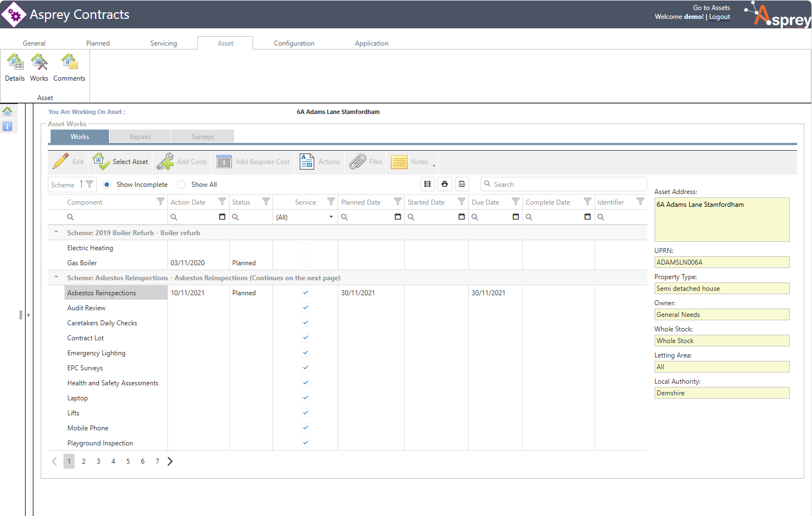Click the blue info icon in sidebar
Image resolution: width=812 pixels, height=516 pixels.
click(x=7, y=126)
